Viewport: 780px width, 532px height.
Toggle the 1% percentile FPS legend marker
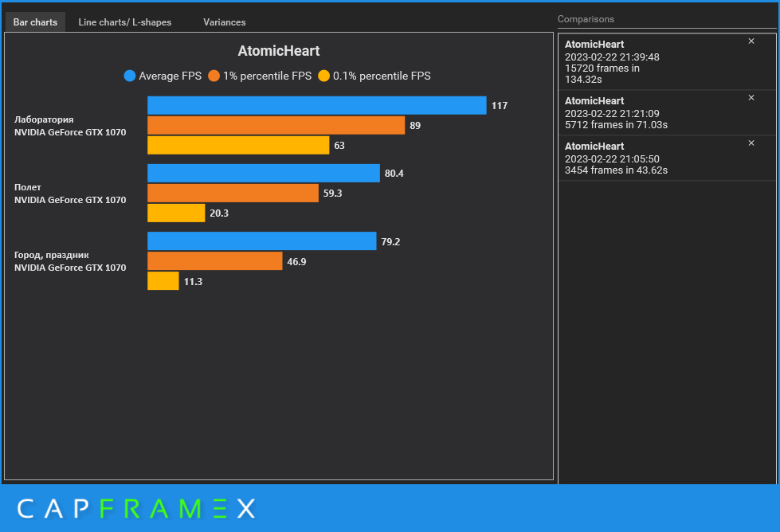click(214, 76)
